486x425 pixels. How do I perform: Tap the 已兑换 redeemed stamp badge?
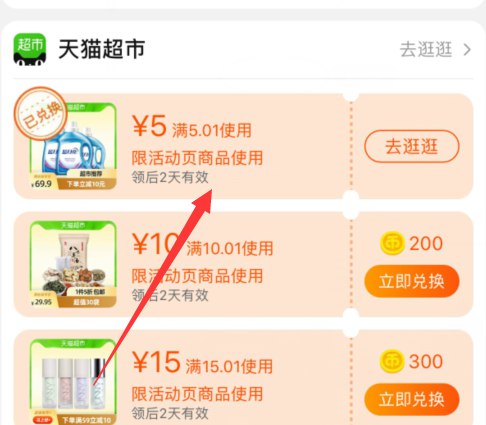(x=41, y=114)
